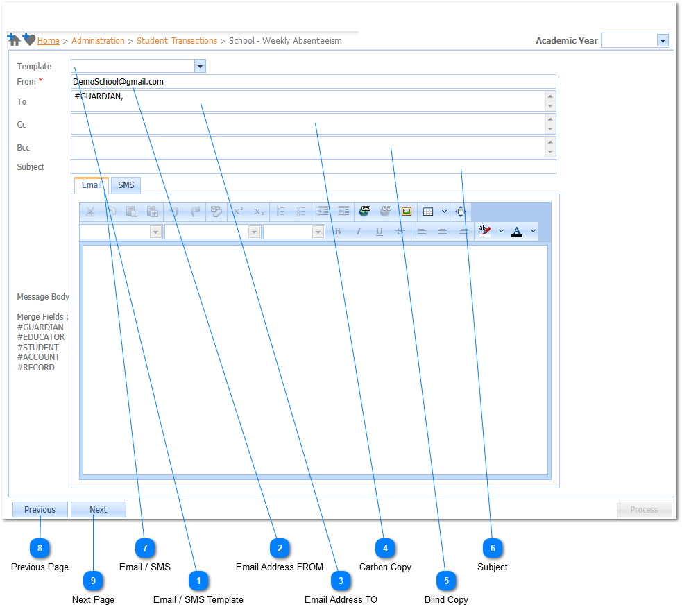Click the text highlight color marker

(x=484, y=231)
